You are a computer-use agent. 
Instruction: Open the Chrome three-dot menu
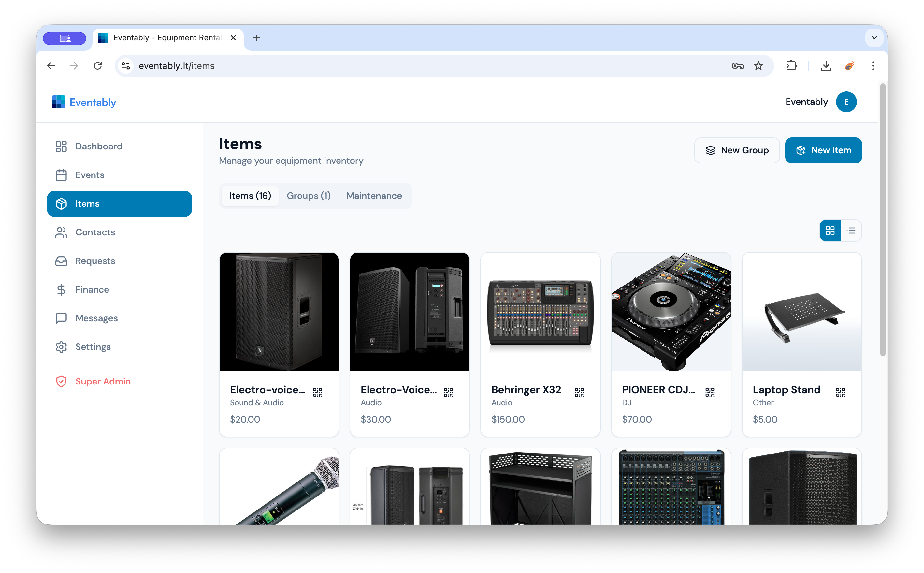point(873,66)
